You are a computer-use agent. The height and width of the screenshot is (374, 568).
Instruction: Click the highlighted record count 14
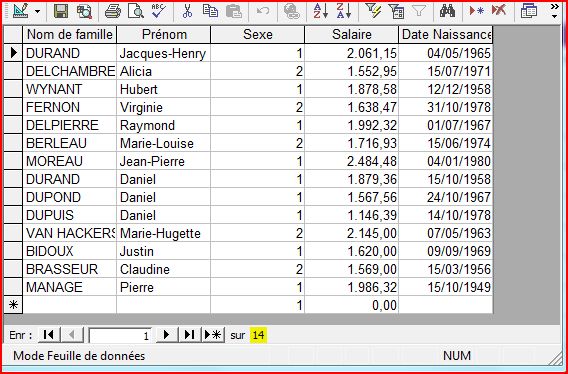click(x=258, y=335)
